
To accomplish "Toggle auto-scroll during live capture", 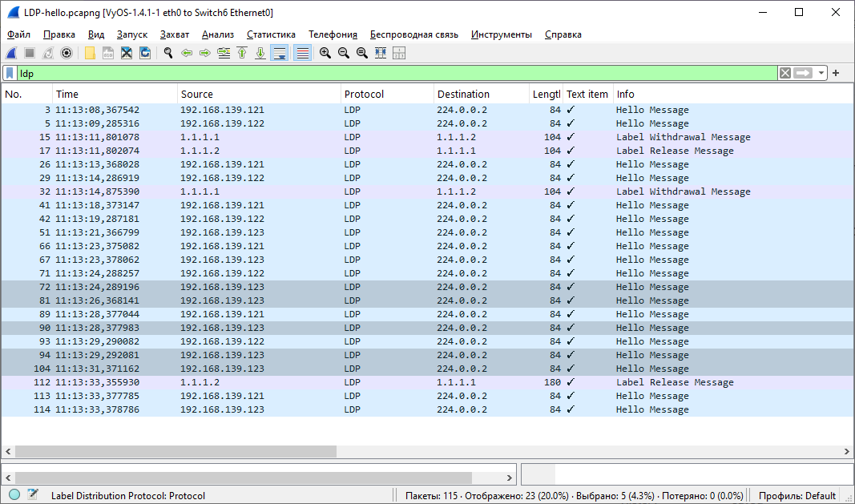I will point(280,53).
